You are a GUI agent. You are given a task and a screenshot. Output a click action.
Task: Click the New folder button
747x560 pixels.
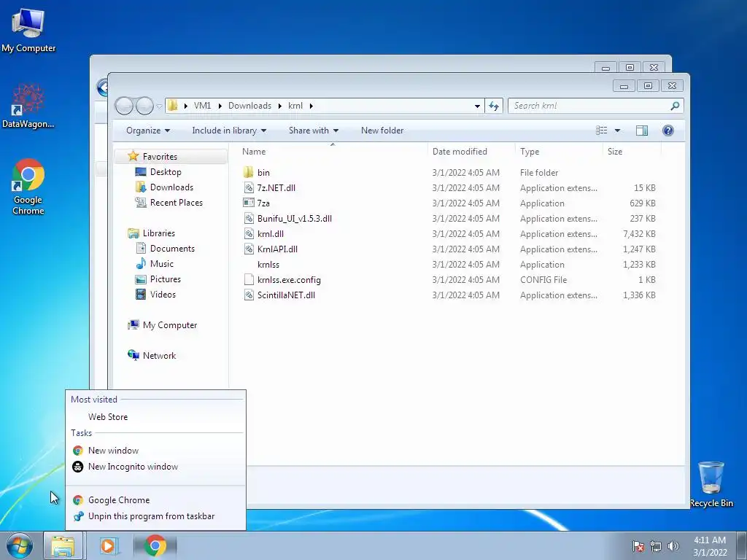[382, 131]
